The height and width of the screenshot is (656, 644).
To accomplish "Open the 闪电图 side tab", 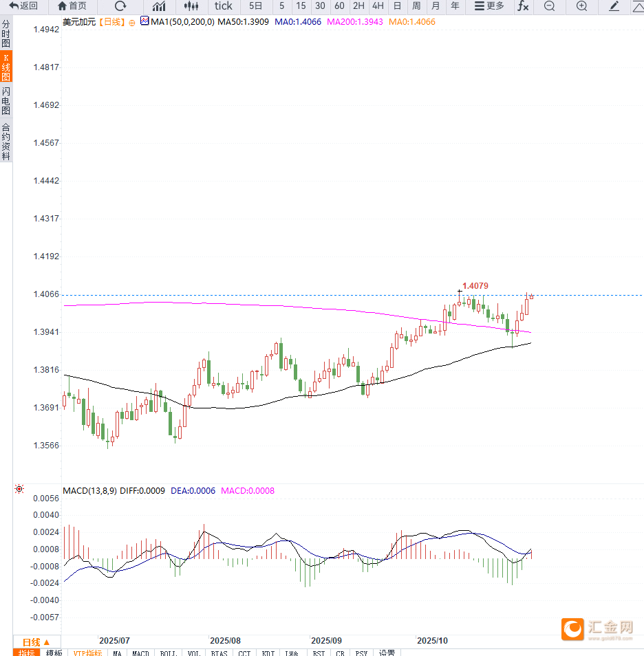I will 6,101.
